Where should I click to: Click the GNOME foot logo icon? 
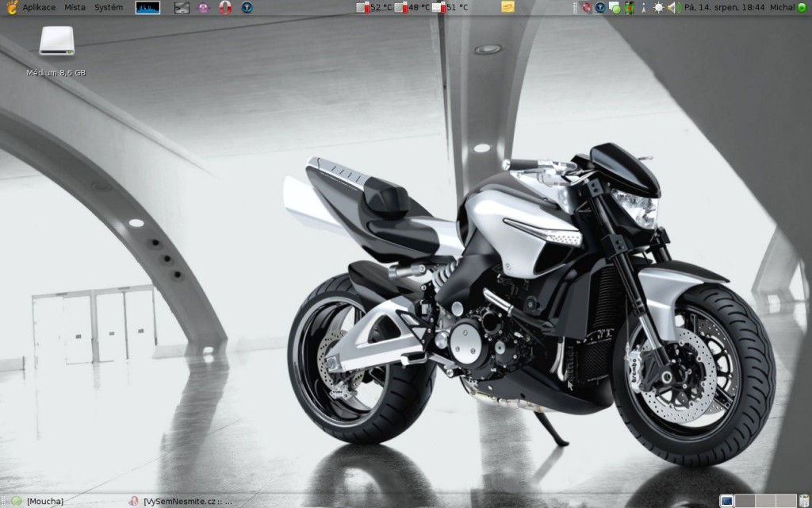11,7
